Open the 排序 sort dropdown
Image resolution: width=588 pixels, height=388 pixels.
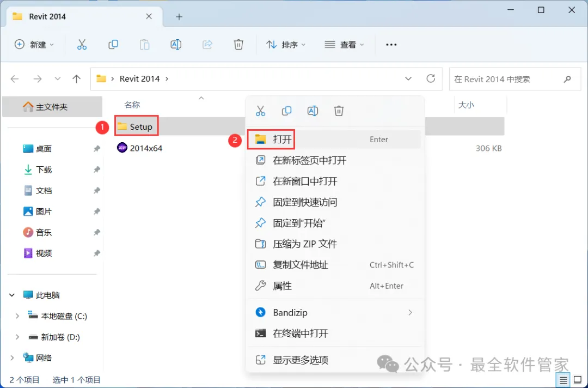[286, 45]
